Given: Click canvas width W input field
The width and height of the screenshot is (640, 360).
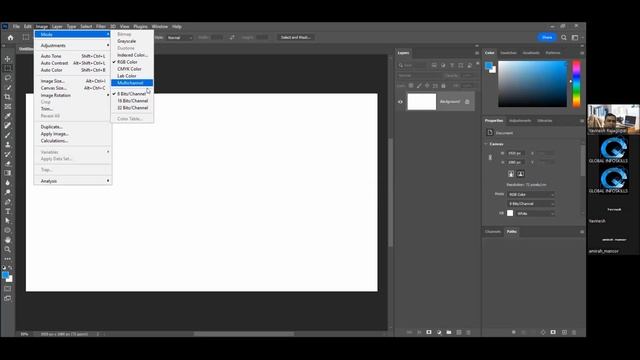Looking at the screenshot, I should 516,153.
